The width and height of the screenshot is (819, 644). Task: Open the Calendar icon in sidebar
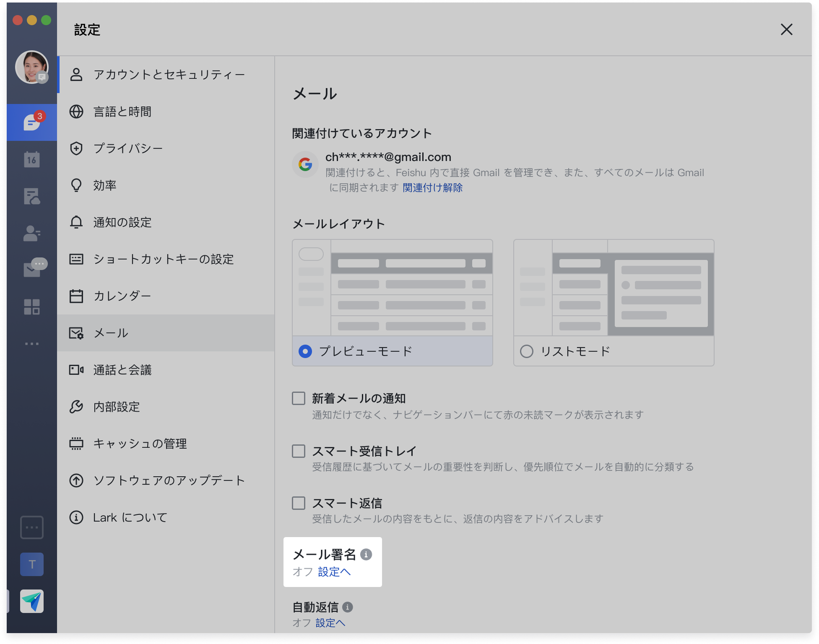tap(32, 159)
